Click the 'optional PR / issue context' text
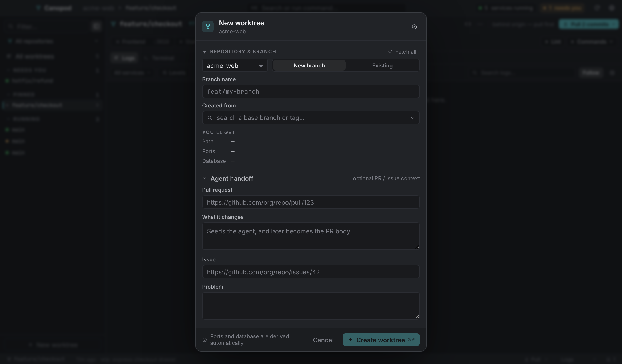The width and height of the screenshot is (622, 364). (x=386, y=178)
